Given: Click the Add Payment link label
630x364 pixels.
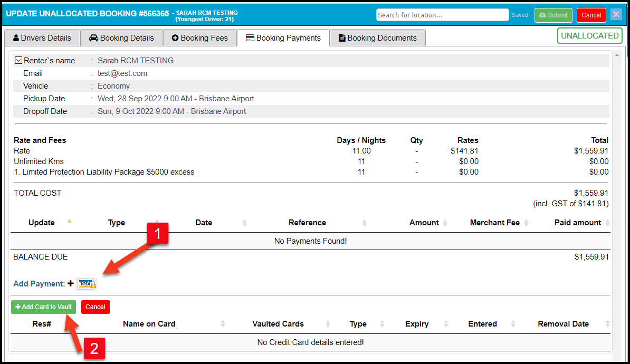Looking at the screenshot, I should point(39,284).
